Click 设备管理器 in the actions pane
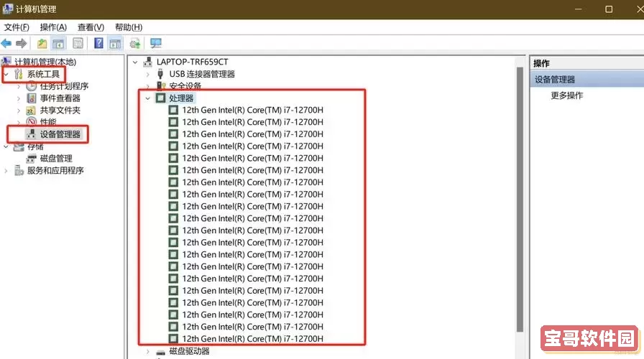Image resolution: width=644 pixels, height=359 pixels. pyautogui.click(x=554, y=80)
